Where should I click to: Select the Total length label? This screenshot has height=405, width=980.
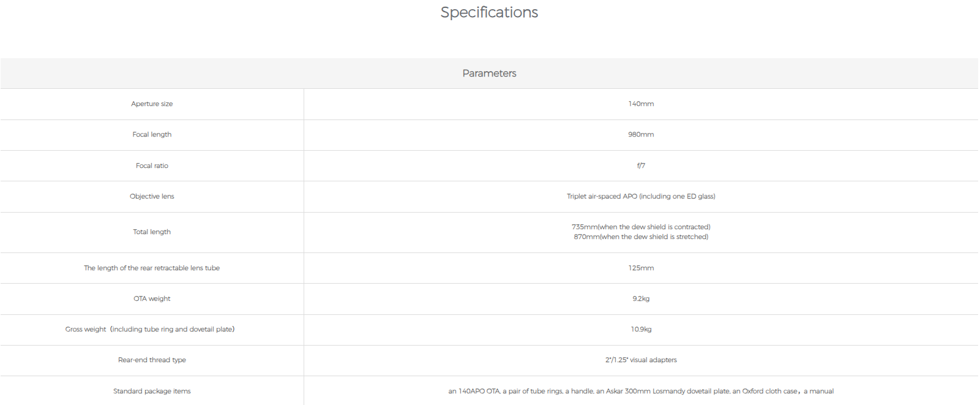(x=152, y=232)
